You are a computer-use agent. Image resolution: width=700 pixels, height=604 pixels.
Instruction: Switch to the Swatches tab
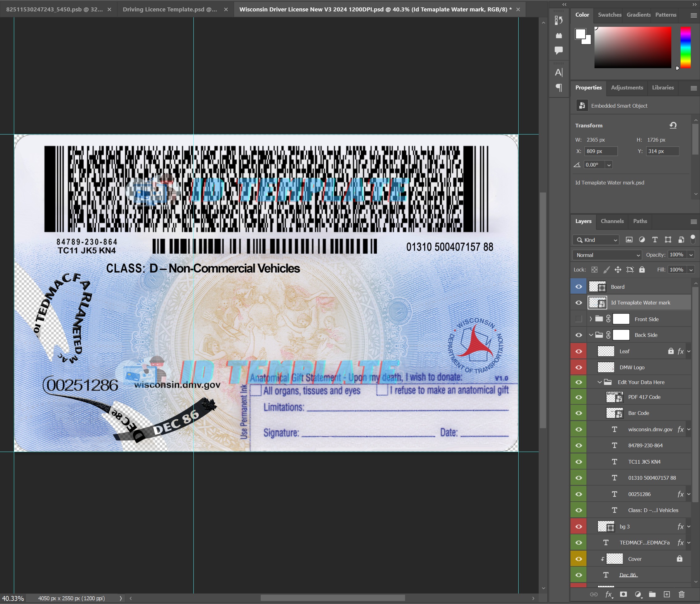[x=610, y=15]
